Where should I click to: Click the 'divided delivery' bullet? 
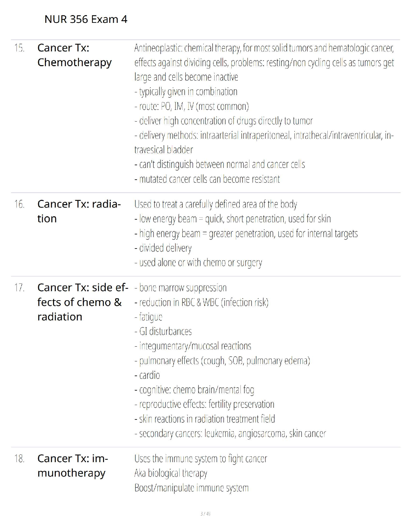click(163, 248)
